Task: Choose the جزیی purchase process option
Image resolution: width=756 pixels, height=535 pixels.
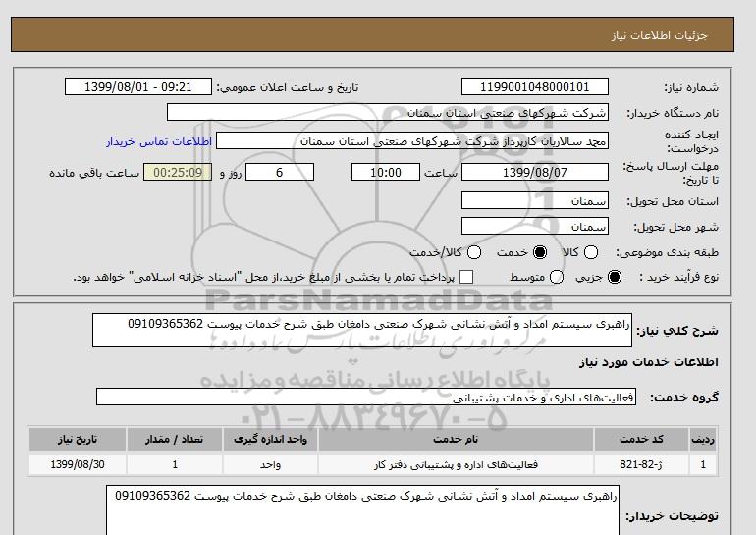Action: pyautogui.click(x=615, y=277)
